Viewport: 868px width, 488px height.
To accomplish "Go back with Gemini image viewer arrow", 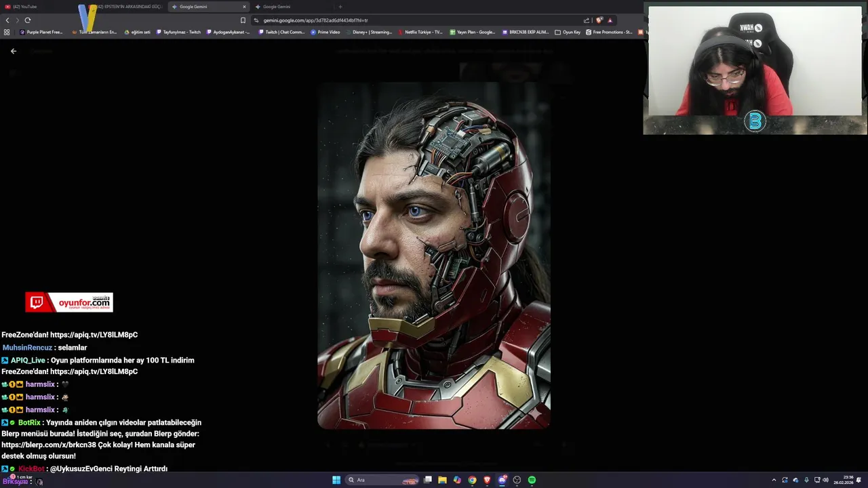I will [13, 51].
